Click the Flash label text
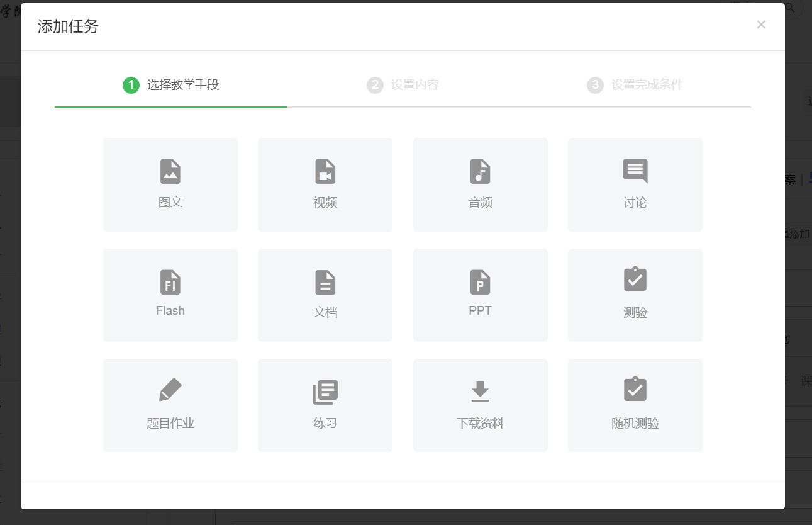The height and width of the screenshot is (525, 812). (170, 310)
